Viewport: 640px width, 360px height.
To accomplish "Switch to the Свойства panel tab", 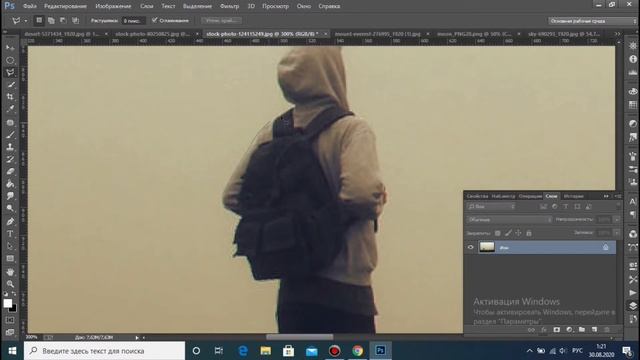I will (477, 196).
